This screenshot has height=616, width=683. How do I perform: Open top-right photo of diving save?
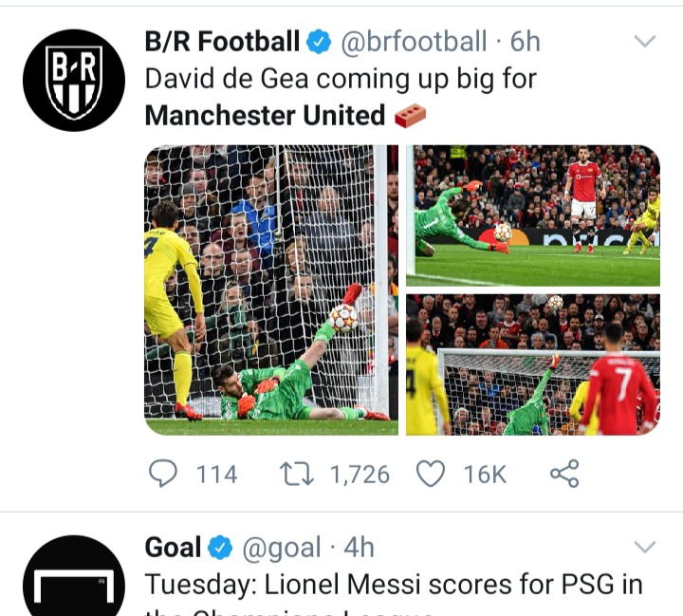point(533,215)
